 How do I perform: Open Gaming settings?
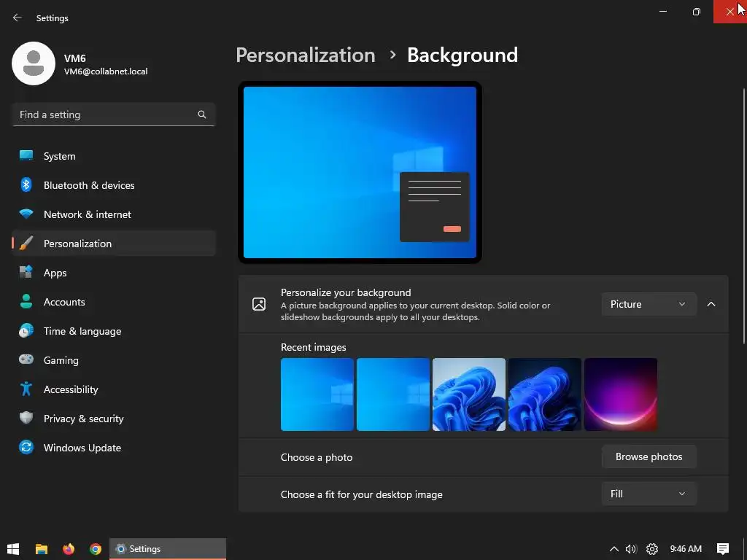tap(115, 359)
